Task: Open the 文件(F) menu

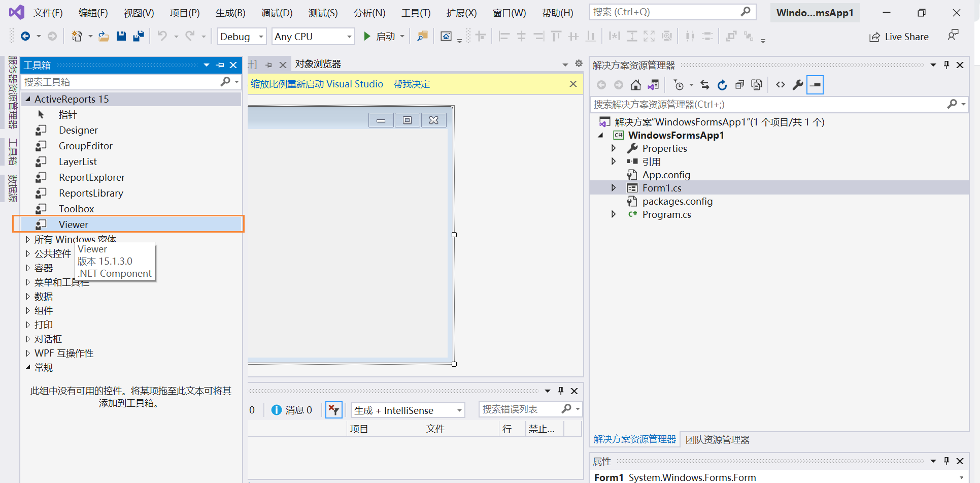Action: tap(48, 13)
